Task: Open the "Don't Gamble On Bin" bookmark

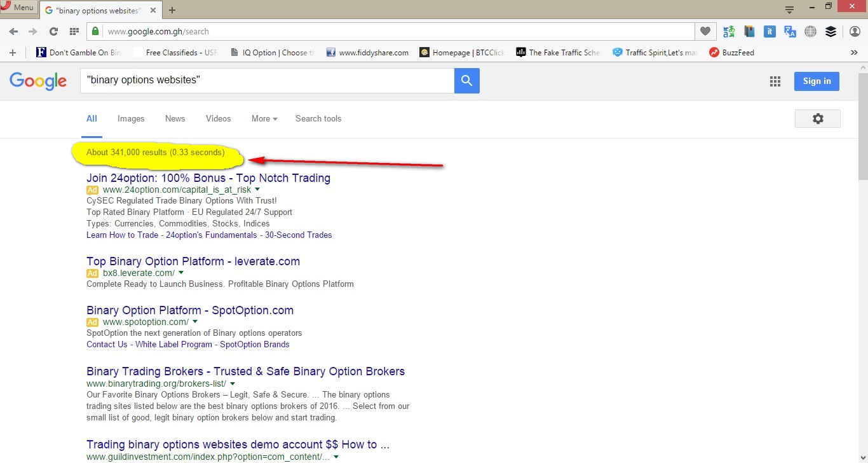Action: point(79,53)
